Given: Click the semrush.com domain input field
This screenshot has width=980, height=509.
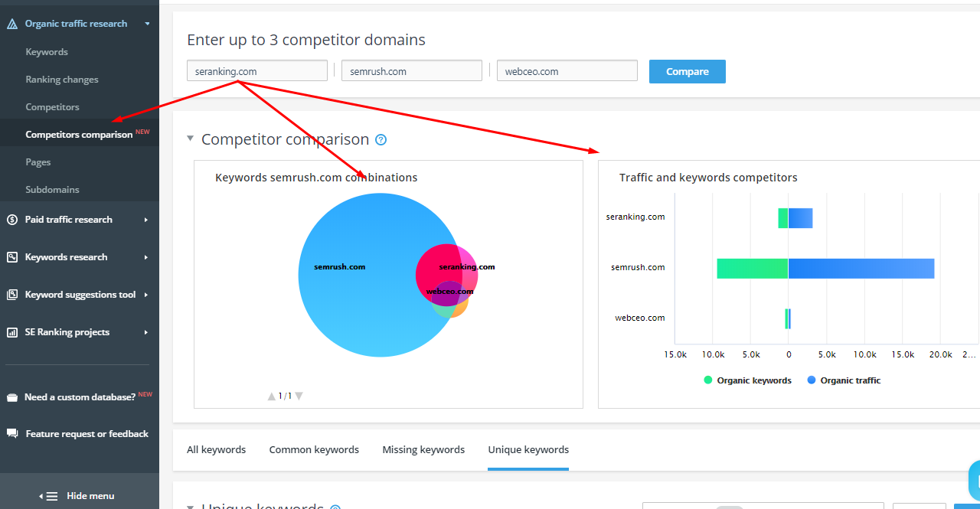Looking at the screenshot, I should click(x=412, y=71).
